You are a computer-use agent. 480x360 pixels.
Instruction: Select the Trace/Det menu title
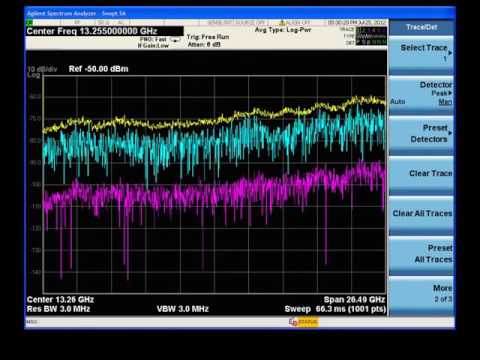coord(421,27)
